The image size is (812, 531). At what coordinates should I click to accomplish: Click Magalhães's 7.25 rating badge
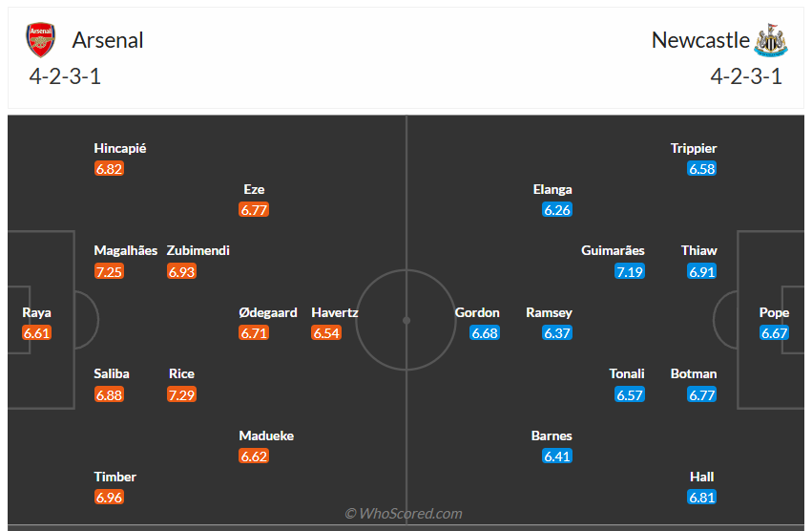[x=109, y=272]
